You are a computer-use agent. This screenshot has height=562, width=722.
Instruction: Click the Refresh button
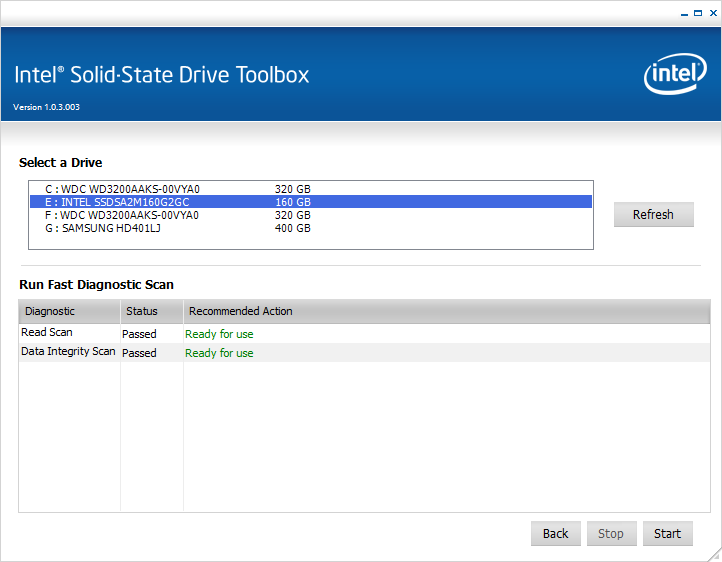[x=653, y=214]
